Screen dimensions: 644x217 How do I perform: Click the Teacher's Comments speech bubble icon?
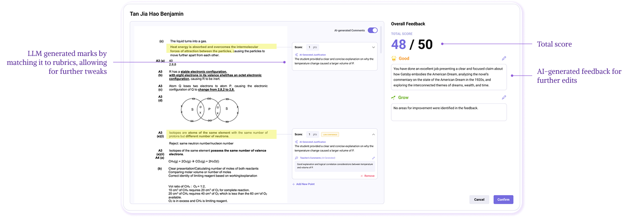(297, 158)
